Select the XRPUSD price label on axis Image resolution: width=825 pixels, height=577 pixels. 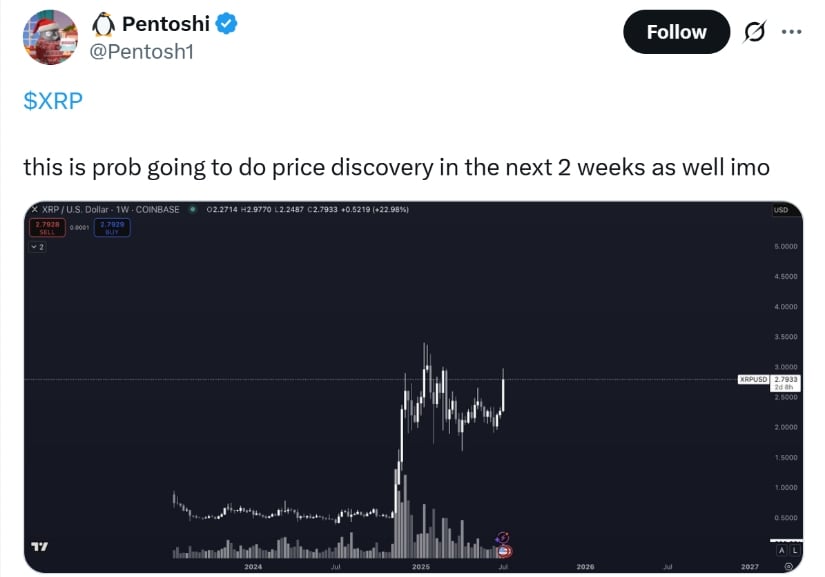753,379
